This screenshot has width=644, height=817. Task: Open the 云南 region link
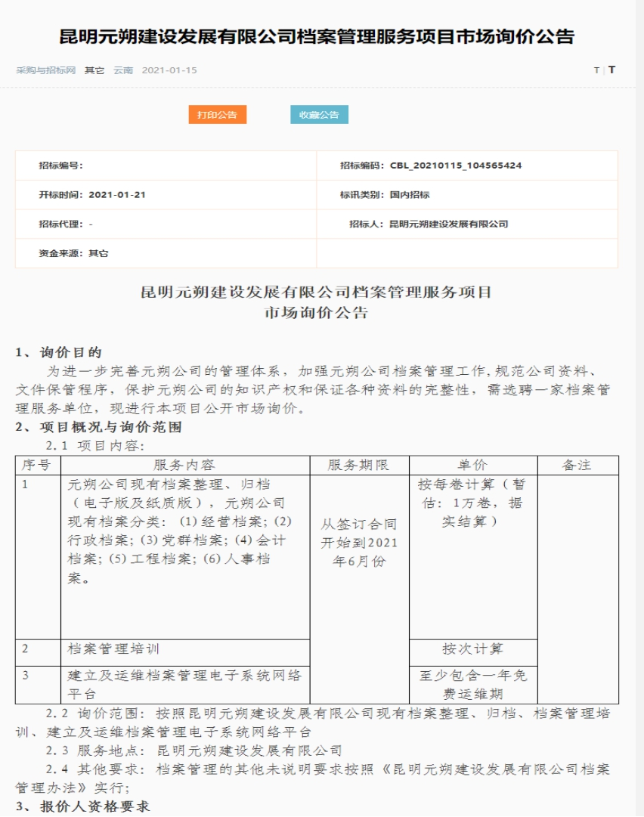(x=123, y=70)
